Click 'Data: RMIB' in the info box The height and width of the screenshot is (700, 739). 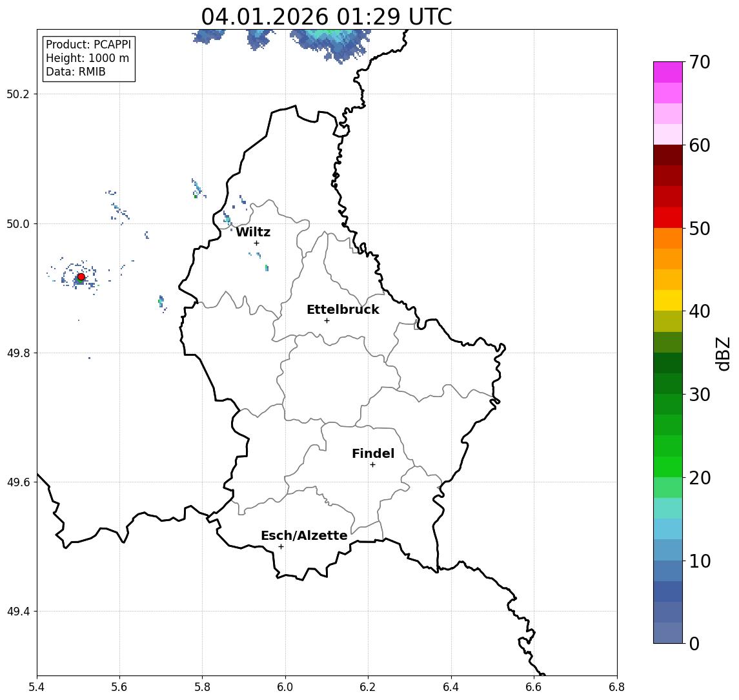76,72
